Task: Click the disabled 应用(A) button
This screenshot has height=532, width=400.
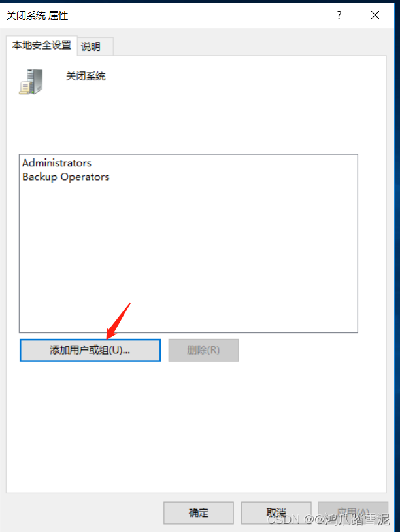Action: pos(353,513)
